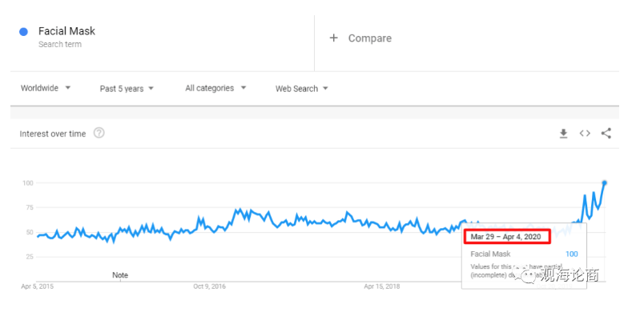Click the blue dot beside Facial Mask

24,32
